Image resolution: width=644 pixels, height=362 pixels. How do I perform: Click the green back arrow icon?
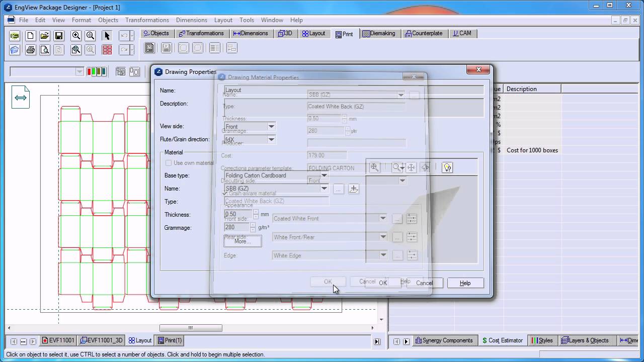[15, 36]
